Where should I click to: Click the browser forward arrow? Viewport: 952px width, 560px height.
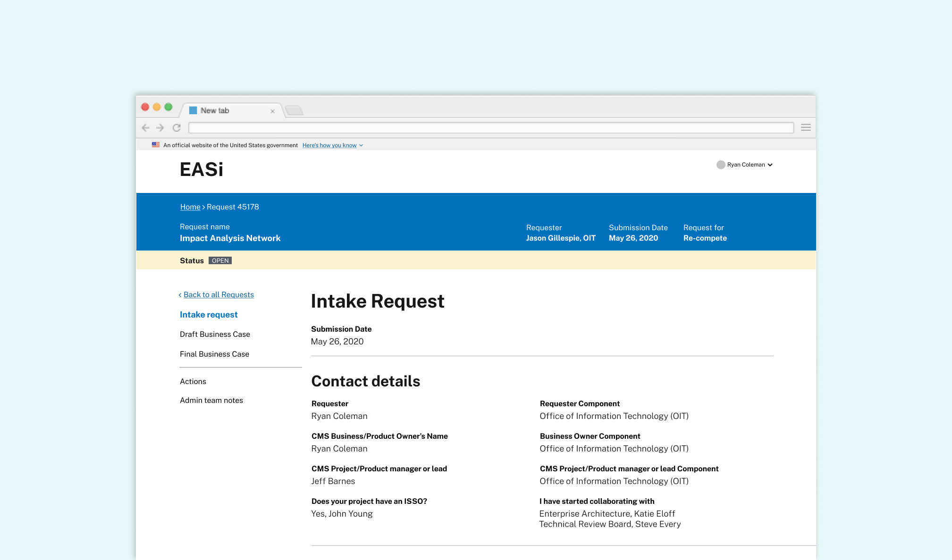point(160,127)
